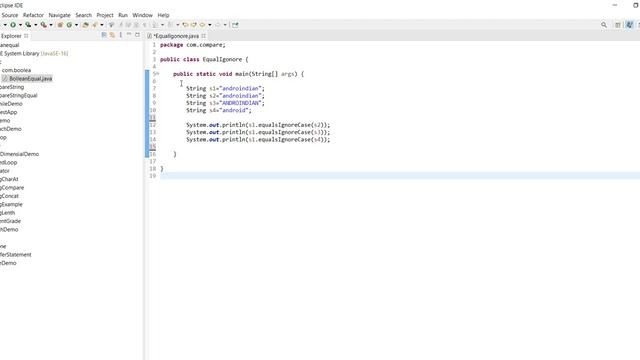640x360 pixels.
Task: Open the Window menu
Action: click(142, 15)
